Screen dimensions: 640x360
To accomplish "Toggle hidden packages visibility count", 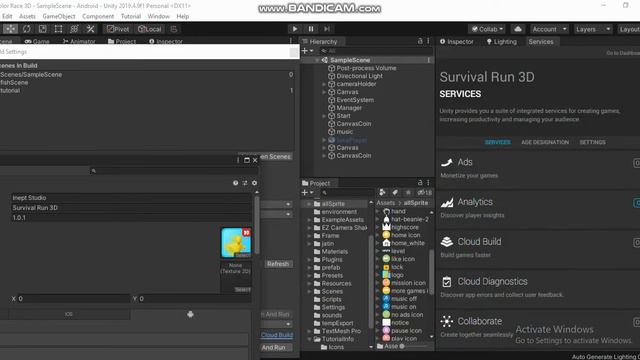I will click(424, 193).
